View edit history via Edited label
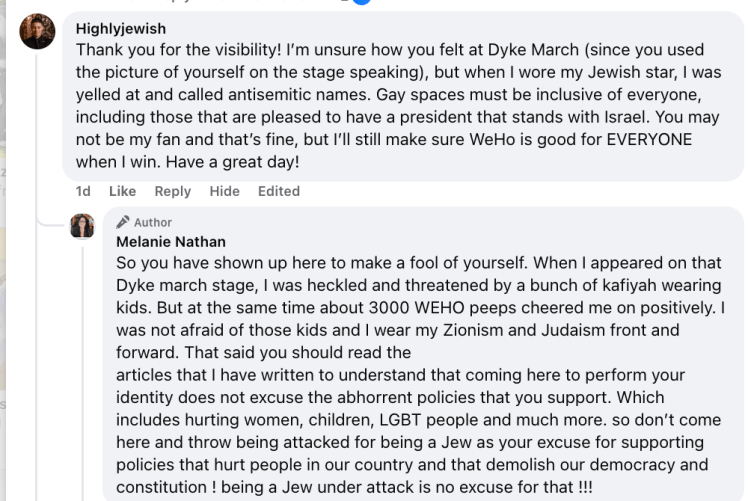 click(278, 191)
